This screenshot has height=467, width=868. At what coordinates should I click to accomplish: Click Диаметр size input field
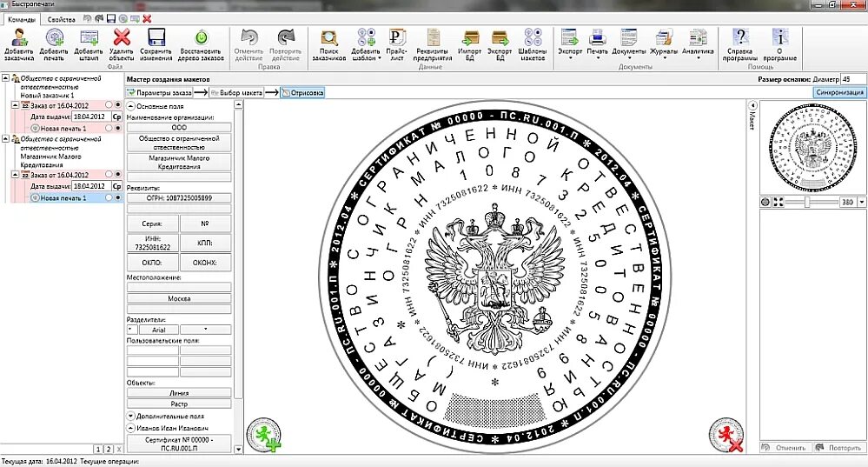[x=853, y=79]
